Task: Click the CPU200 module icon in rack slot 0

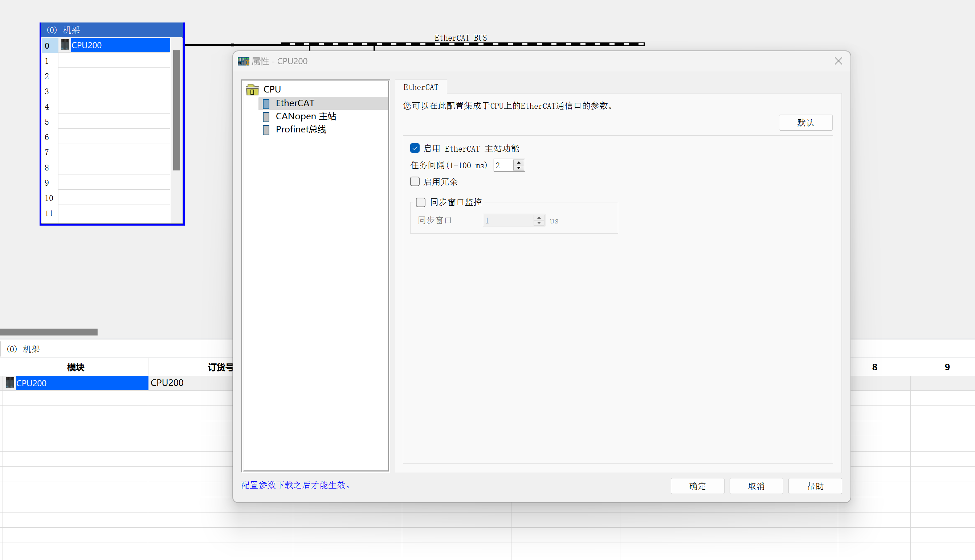Action: point(65,45)
